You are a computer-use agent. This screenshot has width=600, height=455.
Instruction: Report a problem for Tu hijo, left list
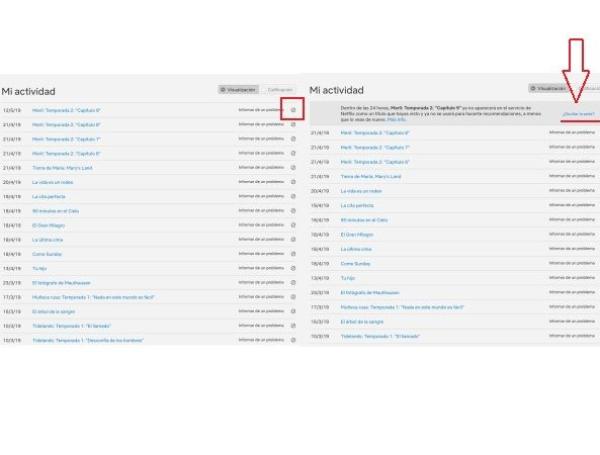pos(261,268)
